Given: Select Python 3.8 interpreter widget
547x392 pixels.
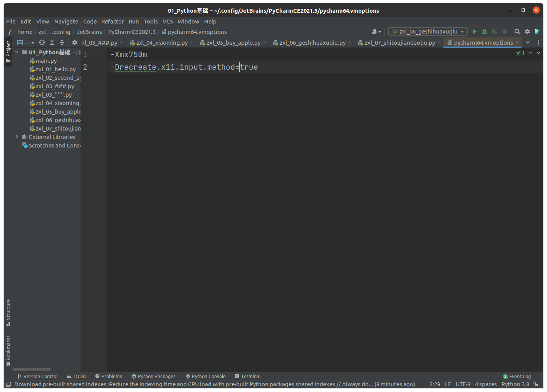Looking at the screenshot, I should click(x=515, y=384).
